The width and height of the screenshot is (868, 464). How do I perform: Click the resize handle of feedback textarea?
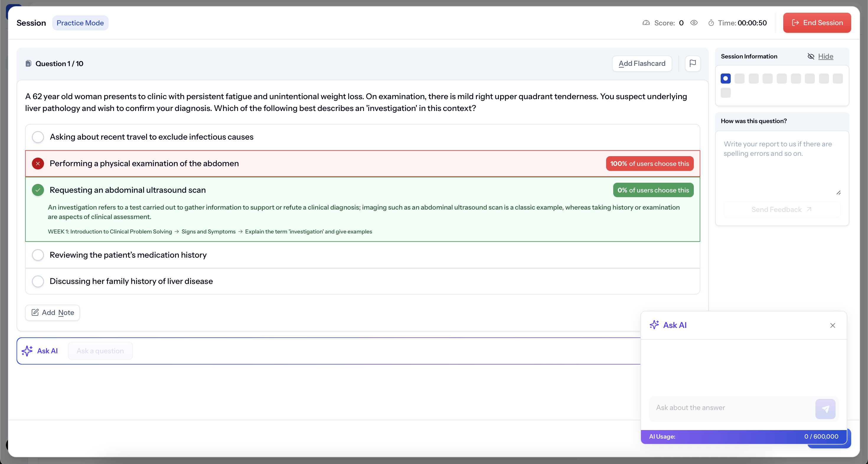point(838,193)
